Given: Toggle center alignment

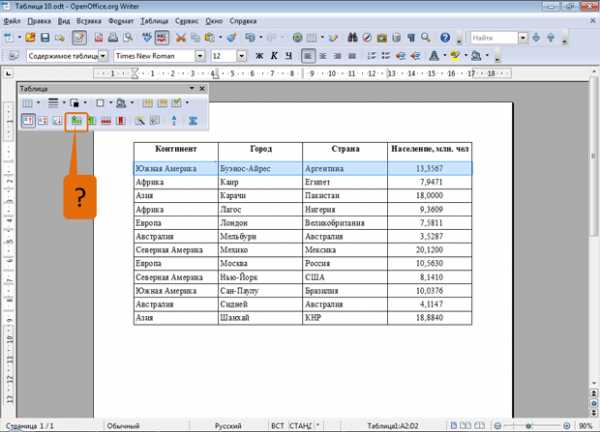Looking at the screenshot, I should [323, 56].
